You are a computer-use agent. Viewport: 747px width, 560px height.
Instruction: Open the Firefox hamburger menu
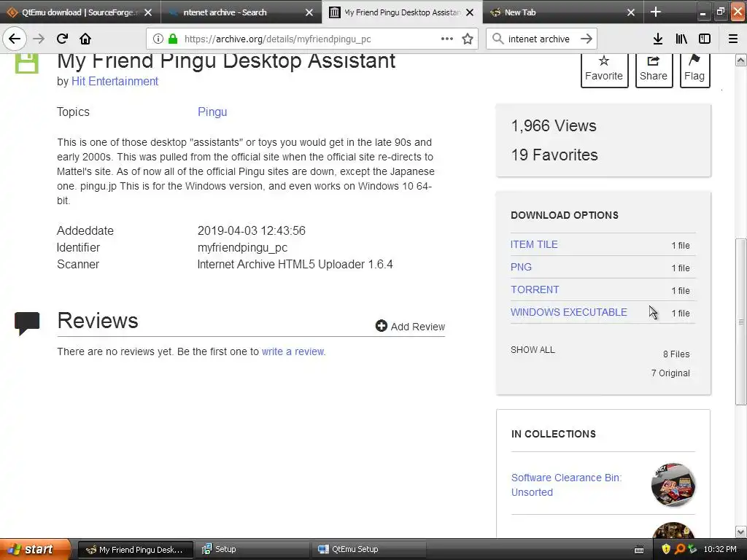tap(733, 39)
